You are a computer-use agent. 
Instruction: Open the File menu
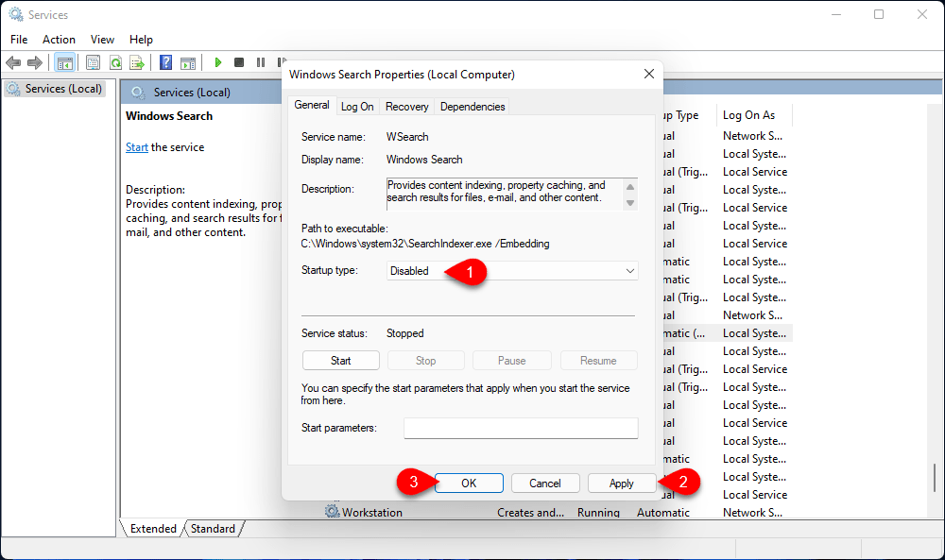(x=19, y=39)
